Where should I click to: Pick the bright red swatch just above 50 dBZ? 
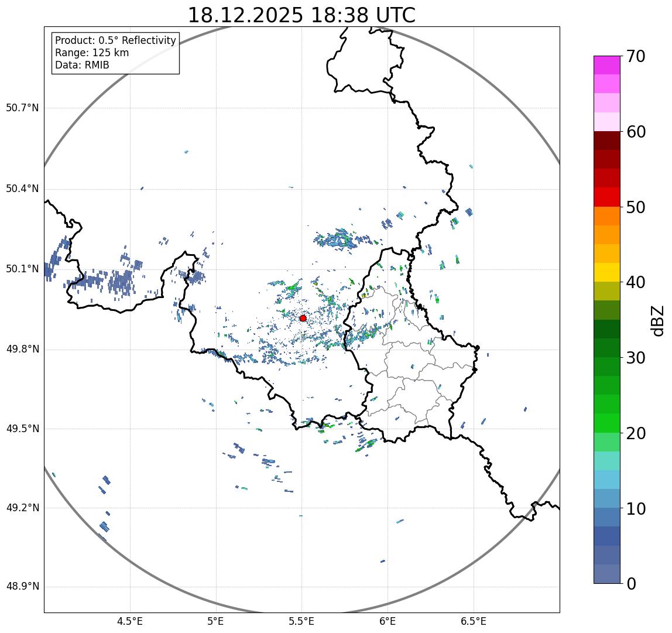pyautogui.click(x=607, y=197)
